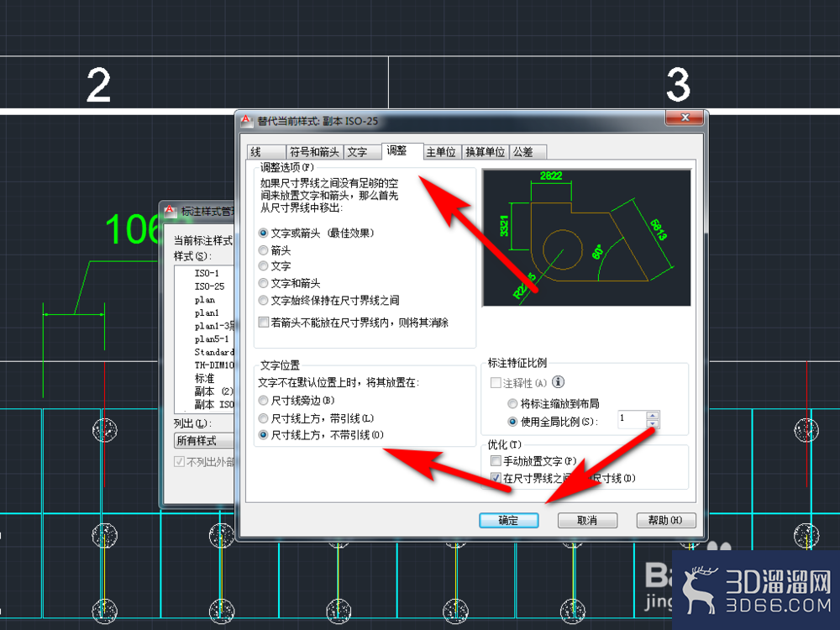Open the 符号和箭头 tab
This screenshot has width=840, height=630.
314,152
